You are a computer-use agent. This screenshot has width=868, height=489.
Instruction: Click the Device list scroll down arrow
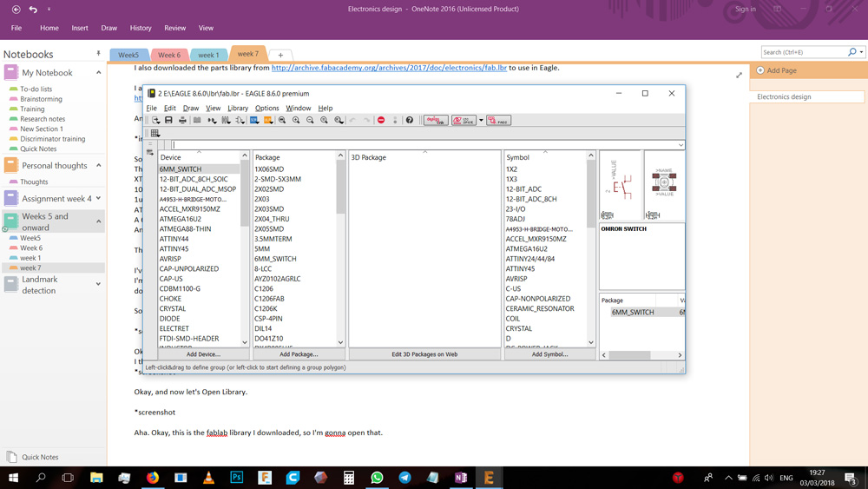(245, 342)
